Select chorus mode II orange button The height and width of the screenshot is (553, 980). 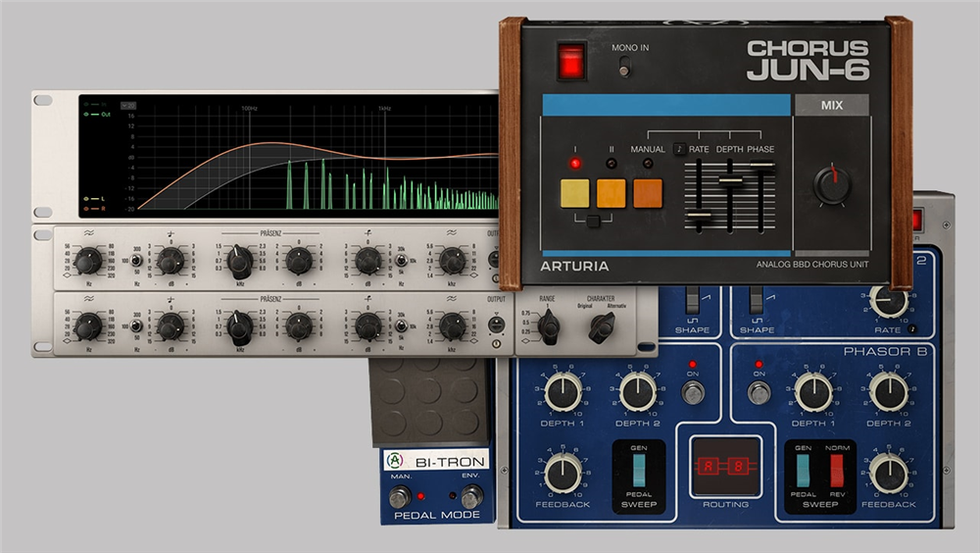point(612,193)
